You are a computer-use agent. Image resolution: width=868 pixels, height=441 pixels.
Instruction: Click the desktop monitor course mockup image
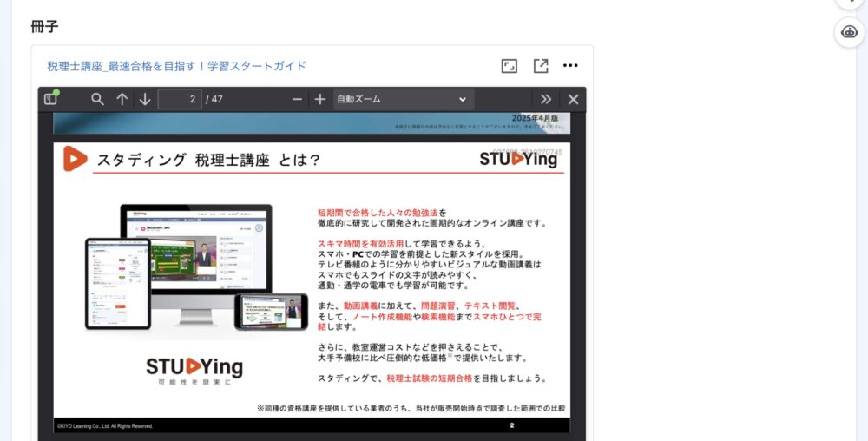pos(196,265)
